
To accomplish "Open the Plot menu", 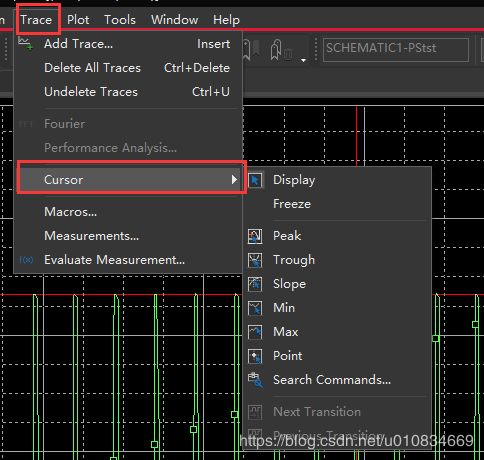I will [x=78, y=20].
